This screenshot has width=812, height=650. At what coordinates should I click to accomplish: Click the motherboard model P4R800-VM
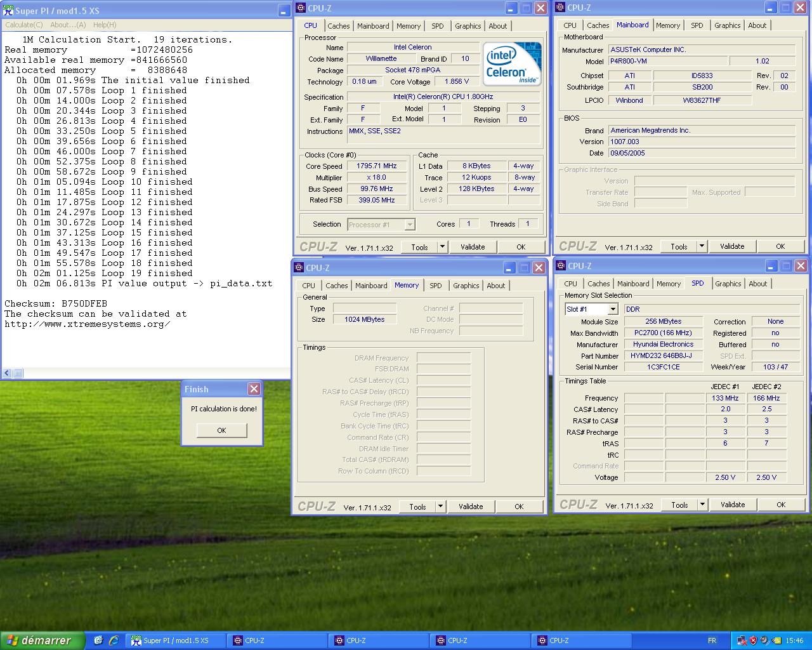[x=668, y=61]
